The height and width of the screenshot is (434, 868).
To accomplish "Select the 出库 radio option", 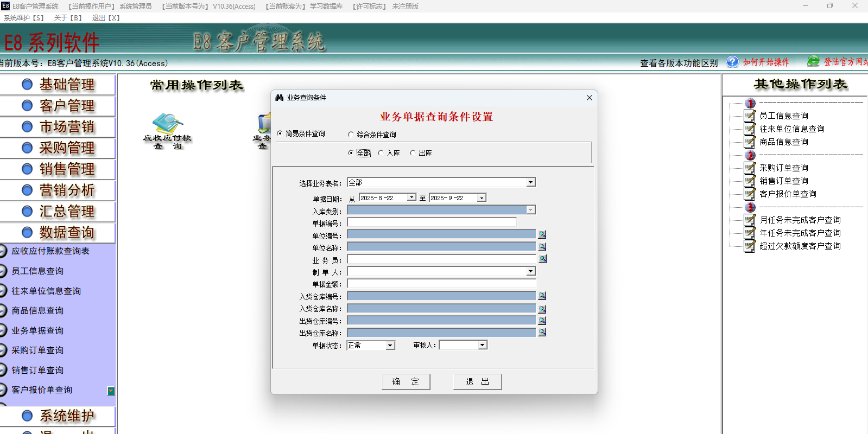I will [x=413, y=153].
